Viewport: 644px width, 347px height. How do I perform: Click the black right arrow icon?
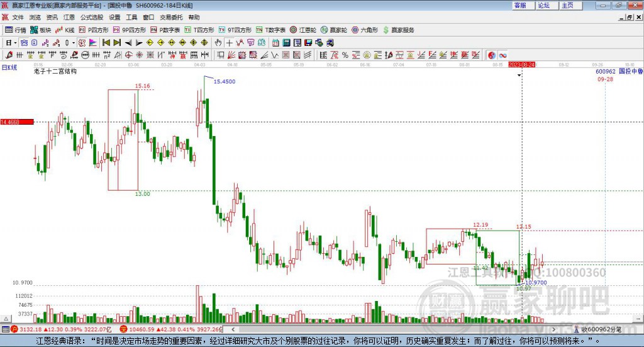(x=139, y=43)
